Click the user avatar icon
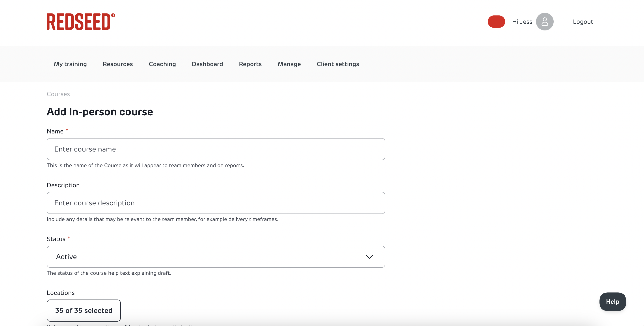 click(x=545, y=22)
